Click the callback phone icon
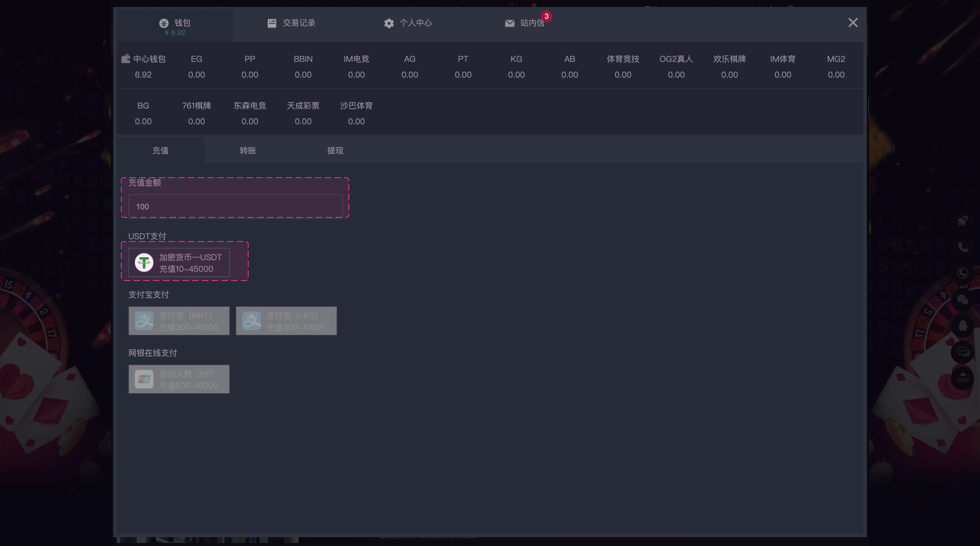980x546 pixels. coord(963,273)
